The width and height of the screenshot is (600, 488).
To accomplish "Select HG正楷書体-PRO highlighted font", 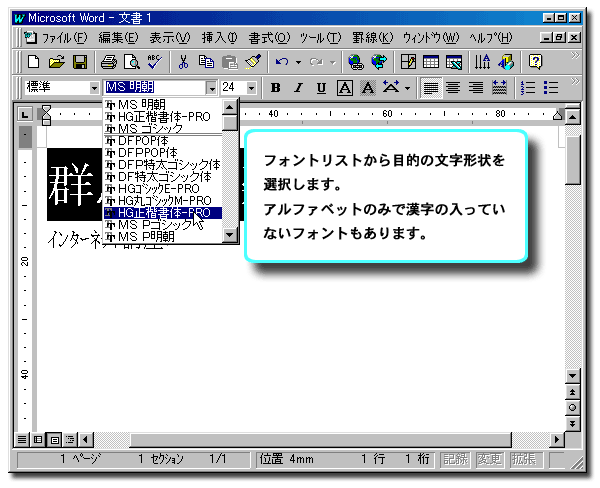I will pos(163,213).
